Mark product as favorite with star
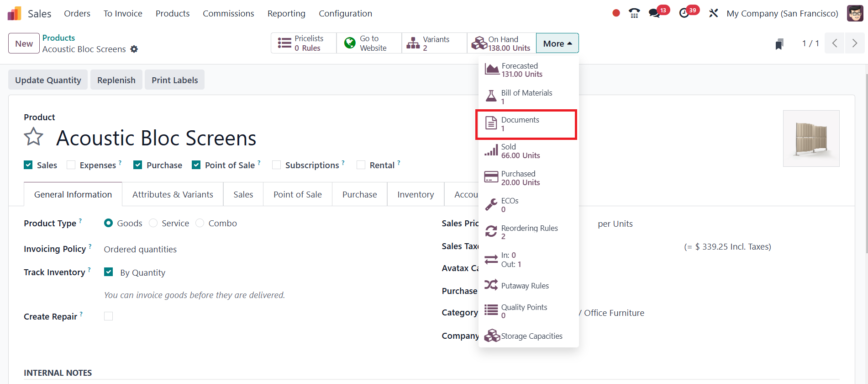This screenshot has height=384, width=868. [x=34, y=137]
